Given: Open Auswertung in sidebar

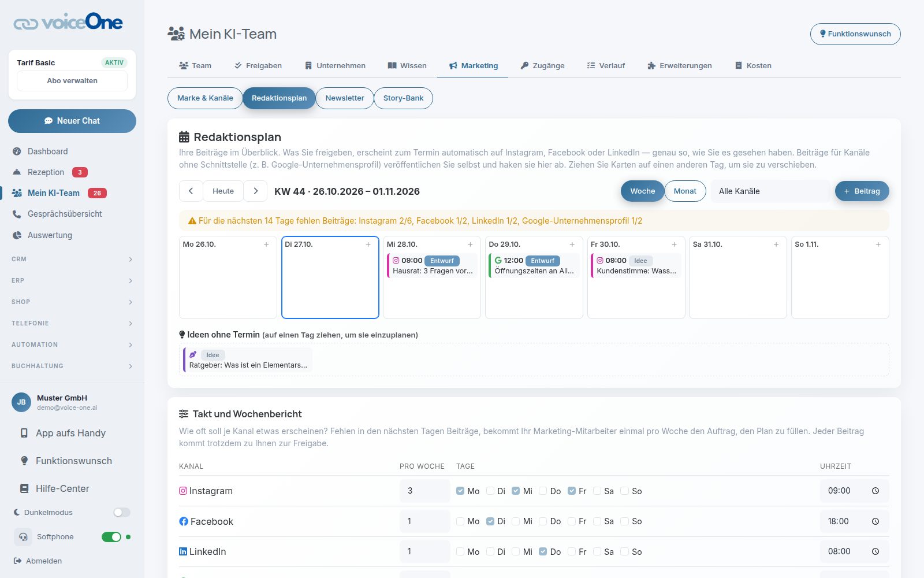Looking at the screenshot, I should coord(43,235).
